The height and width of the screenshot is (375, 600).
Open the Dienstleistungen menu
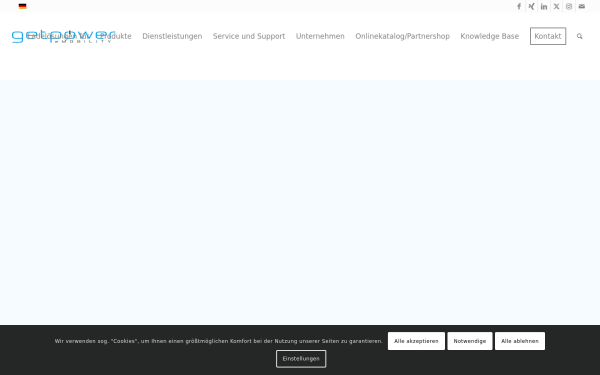pyautogui.click(x=172, y=36)
